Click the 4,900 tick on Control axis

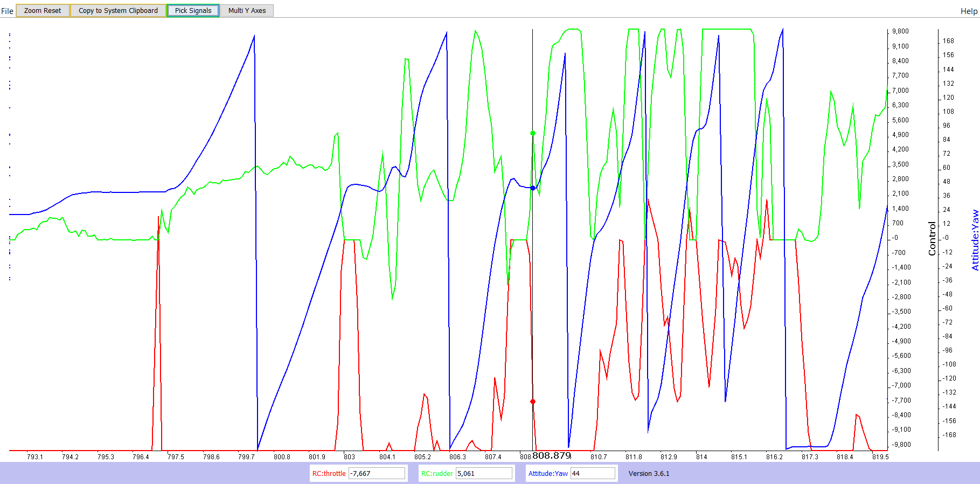pos(900,135)
